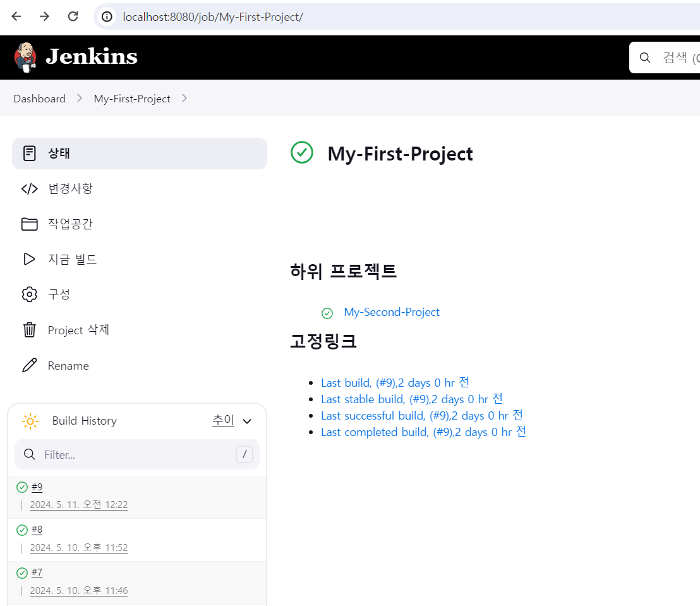Click the Dashboard breadcrumb link
This screenshot has width=700, height=606.
click(x=39, y=99)
